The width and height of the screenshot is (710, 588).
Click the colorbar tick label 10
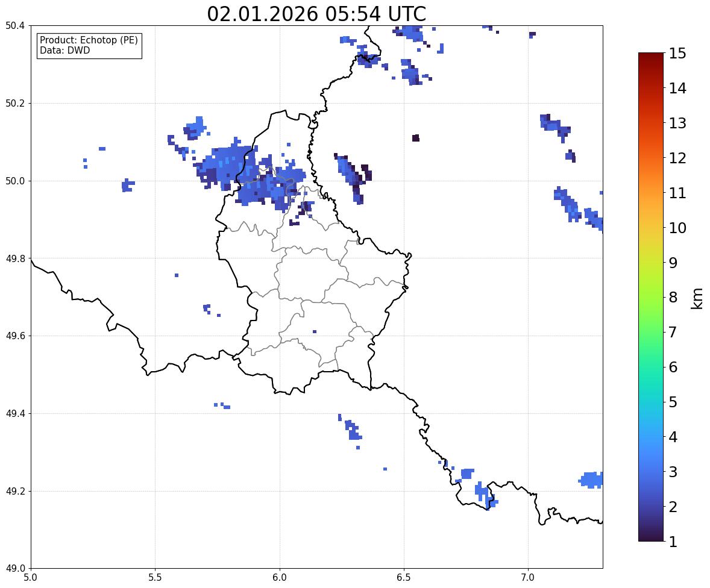[x=677, y=228]
